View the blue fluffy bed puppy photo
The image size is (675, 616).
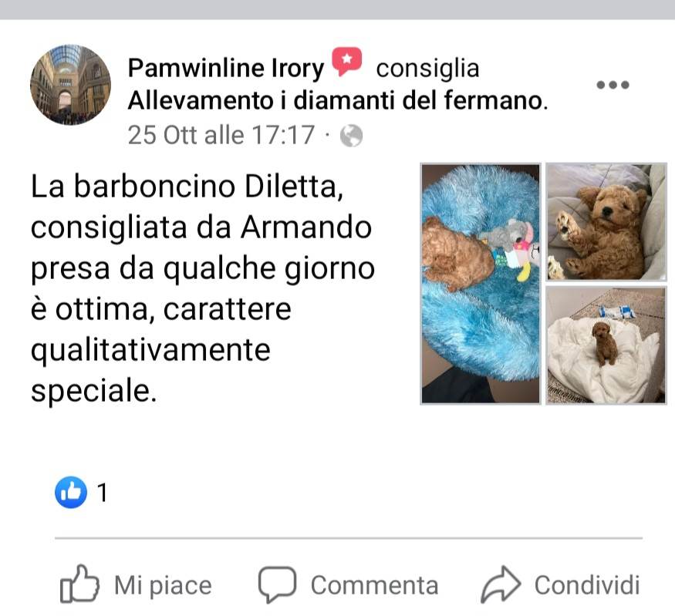coord(481,284)
